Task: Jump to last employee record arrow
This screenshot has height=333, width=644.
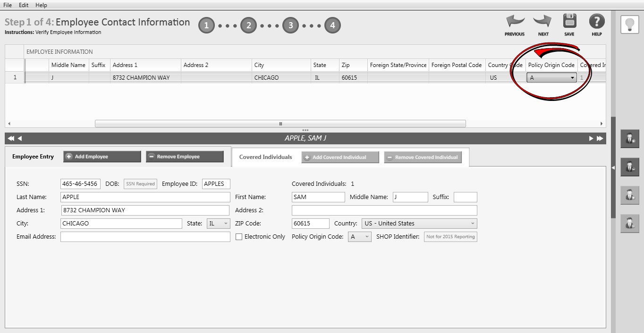Action: pos(600,138)
